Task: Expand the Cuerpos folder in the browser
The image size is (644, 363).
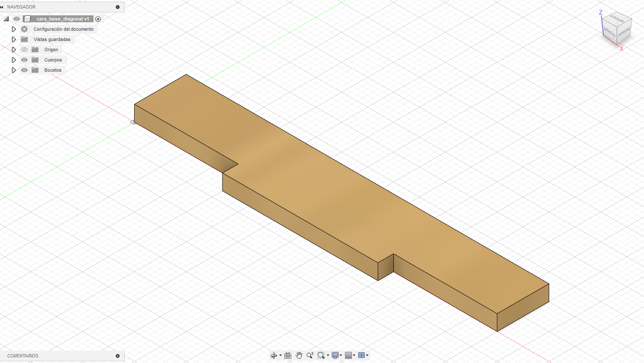Action: (14, 60)
